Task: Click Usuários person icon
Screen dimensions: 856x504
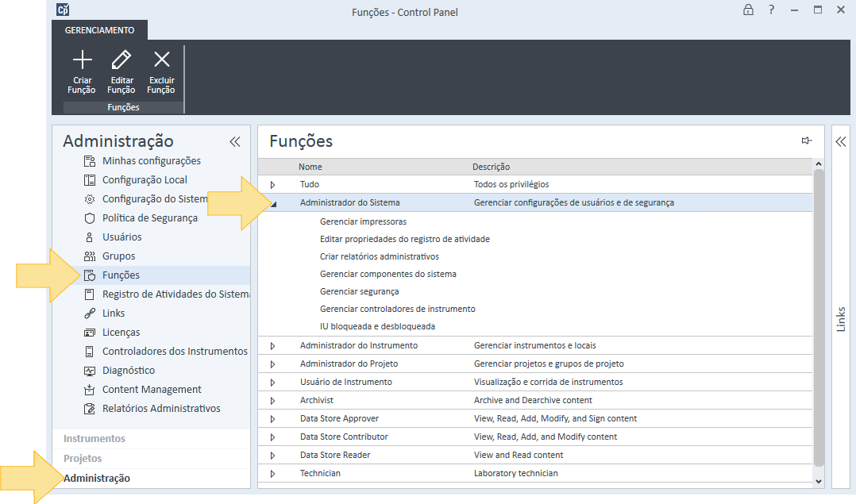Action: point(90,237)
